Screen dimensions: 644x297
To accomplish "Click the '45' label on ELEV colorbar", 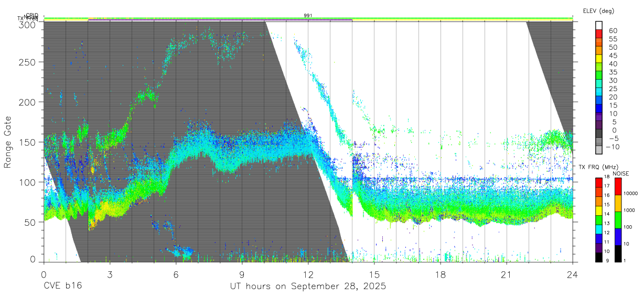I will [x=613, y=55].
